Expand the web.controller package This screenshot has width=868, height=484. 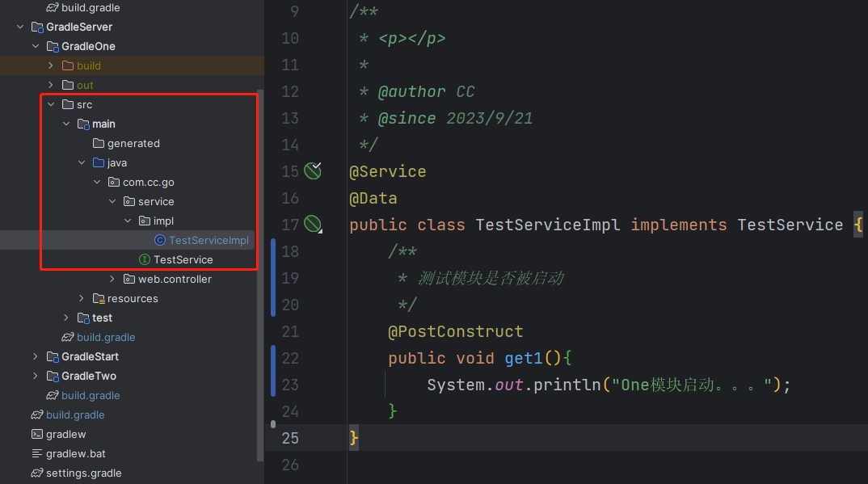(x=112, y=279)
